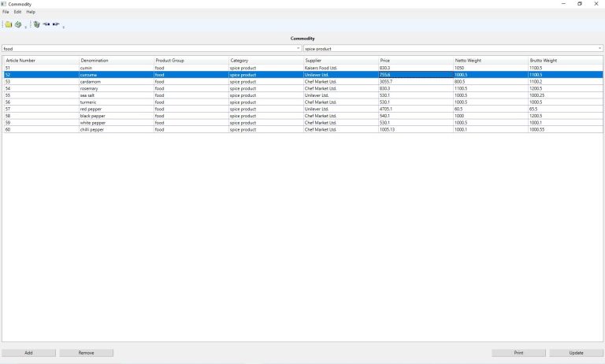605x364 pixels.
Task: Open the Edit menu
Action: 17,12
